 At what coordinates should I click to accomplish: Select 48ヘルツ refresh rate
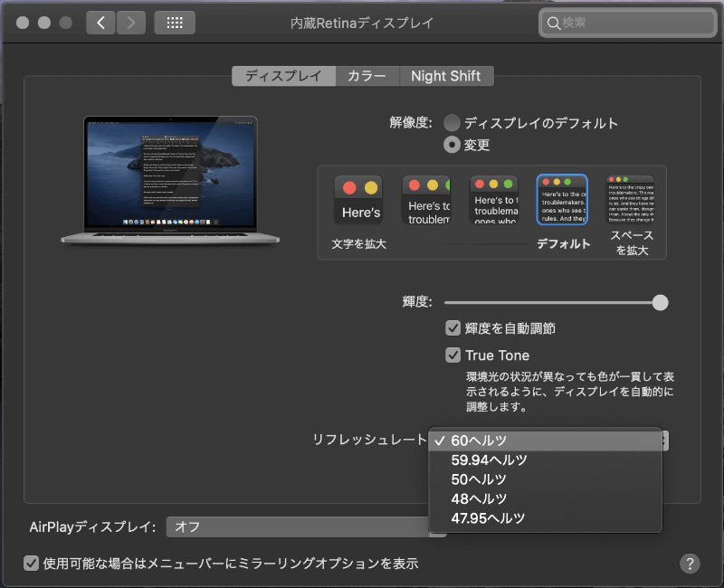(x=546, y=499)
